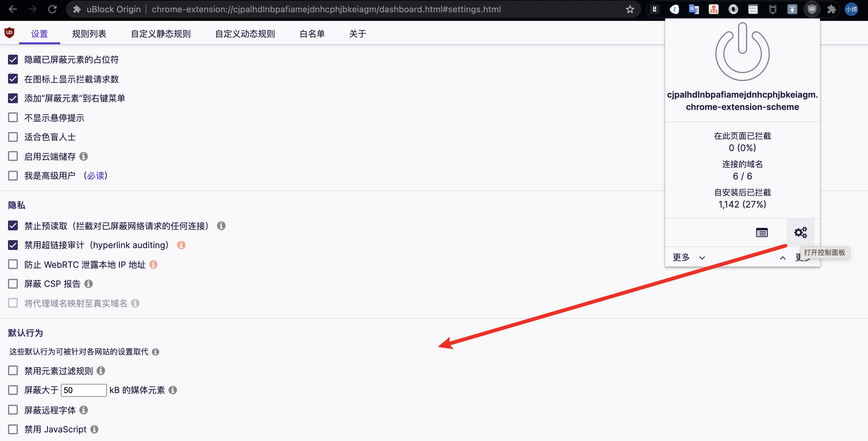Click the Google Translate extension icon
The height and width of the screenshot is (441, 868).
(693, 9)
